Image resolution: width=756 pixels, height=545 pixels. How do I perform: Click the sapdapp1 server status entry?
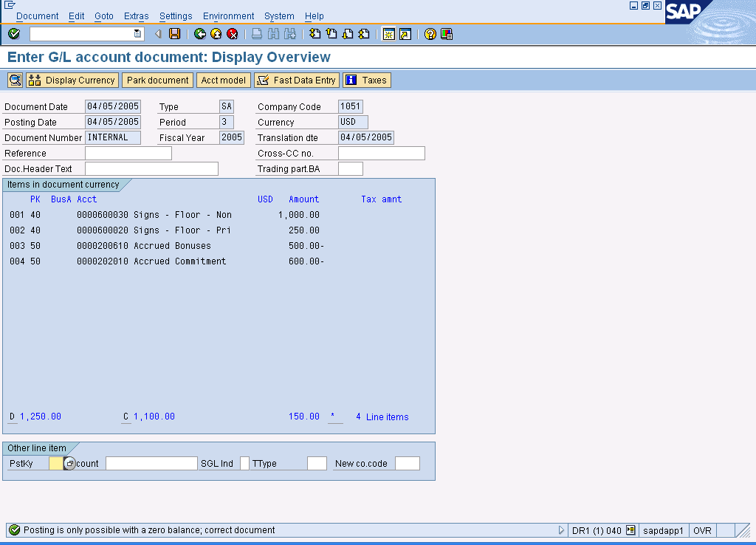pyautogui.click(x=663, y=530)
